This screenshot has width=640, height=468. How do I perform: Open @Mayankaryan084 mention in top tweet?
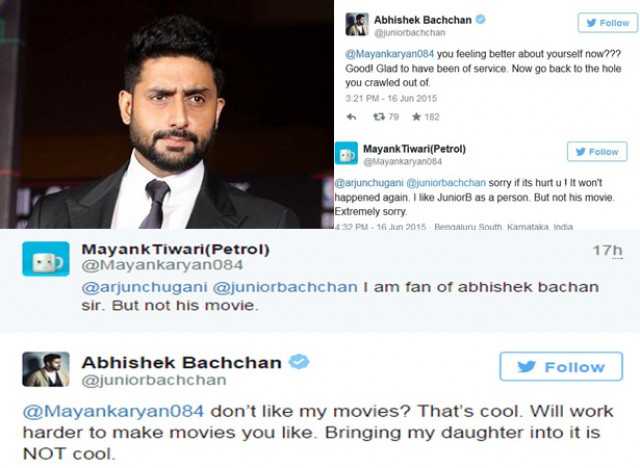390,54
